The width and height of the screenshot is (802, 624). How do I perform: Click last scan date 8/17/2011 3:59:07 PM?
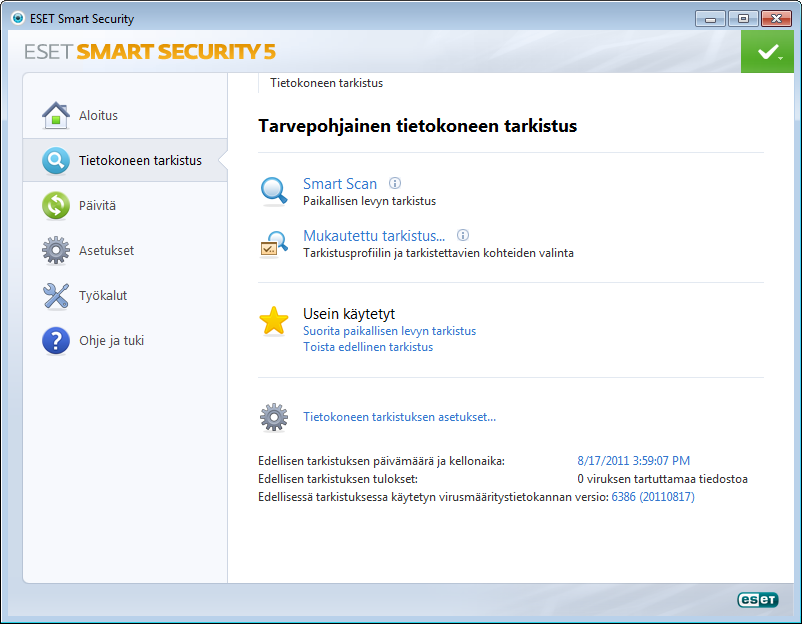pos(633,461)
